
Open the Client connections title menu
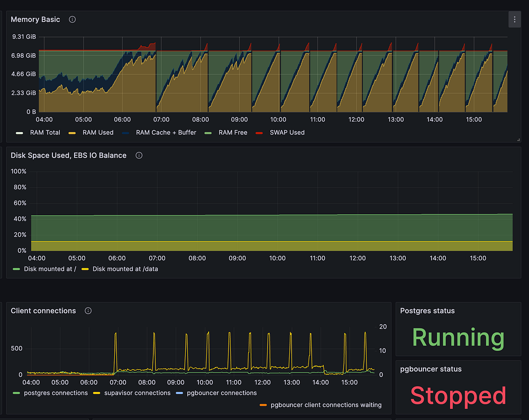click(43, 311)
